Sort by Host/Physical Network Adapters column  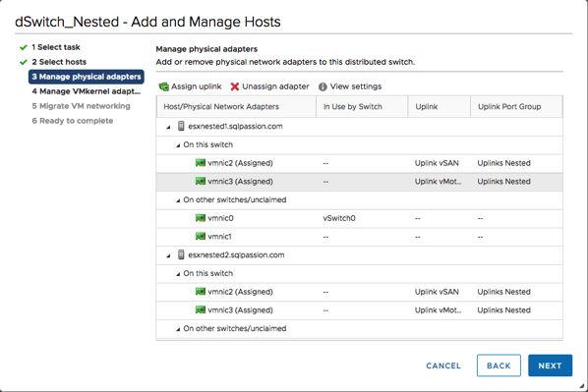pyautogui.click(x=237, y=106)
